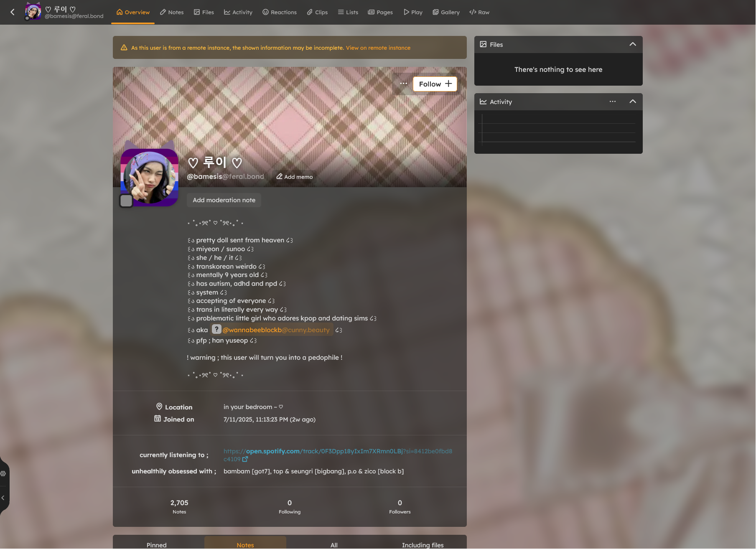The width and height of the screenshot is (756, 549).
Task: Open the Raw code view tab
Action: click(479, 12)
